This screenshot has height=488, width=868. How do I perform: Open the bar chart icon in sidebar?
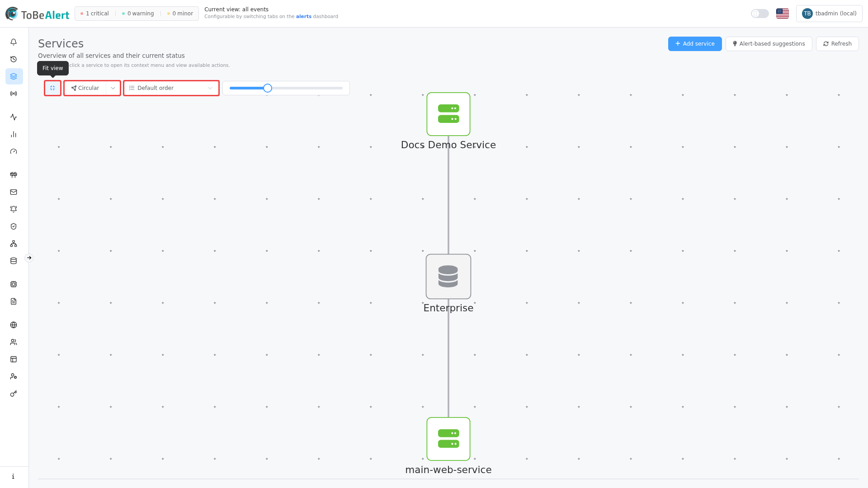(x=14, y=134)
